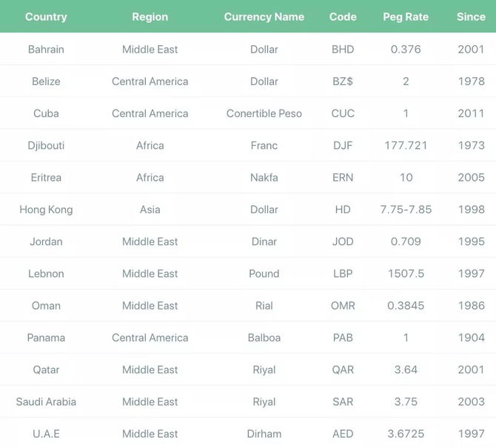Click the Qatar country cell
The height and width of the screenshot is (448, 496).
coord(46,370)
